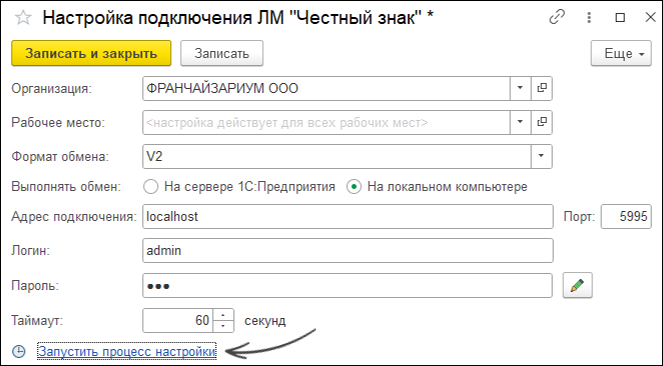Open the Еще menu

pyautogui.click(x=621, y=53)
